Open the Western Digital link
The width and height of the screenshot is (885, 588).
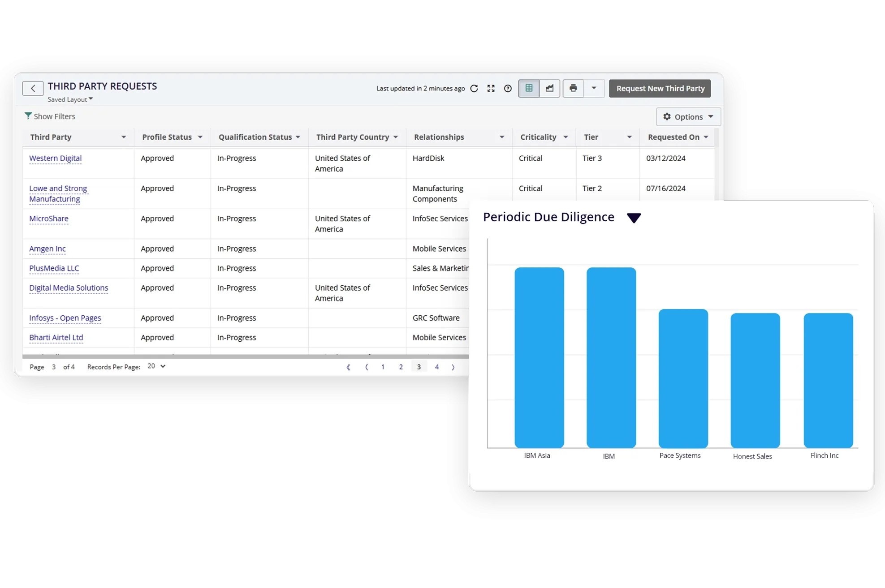55,158
